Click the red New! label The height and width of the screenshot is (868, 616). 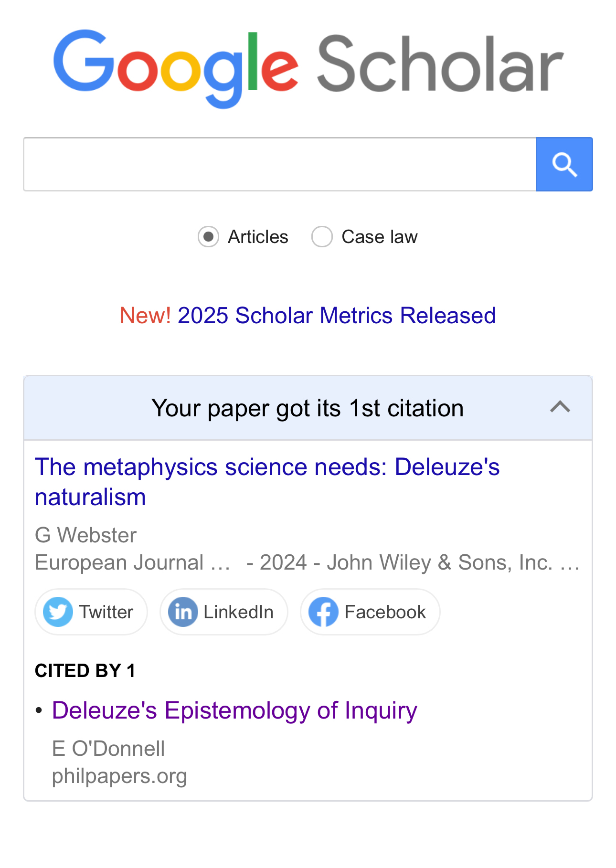145,316
